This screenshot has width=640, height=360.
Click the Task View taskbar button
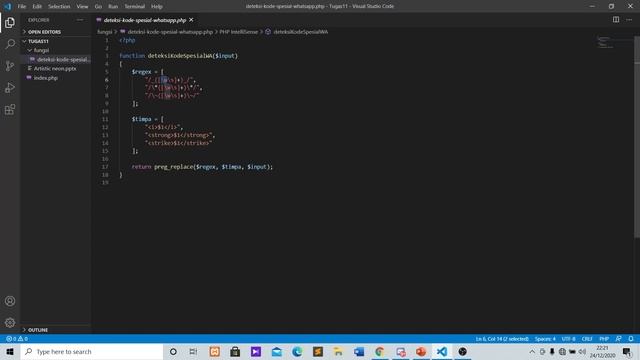(x=193, y=351)
